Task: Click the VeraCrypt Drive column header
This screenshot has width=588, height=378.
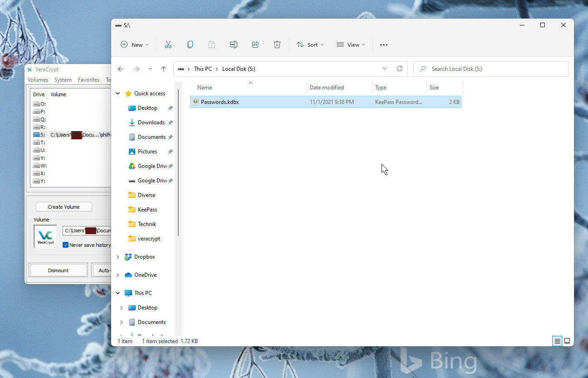Action: point(39,94)
